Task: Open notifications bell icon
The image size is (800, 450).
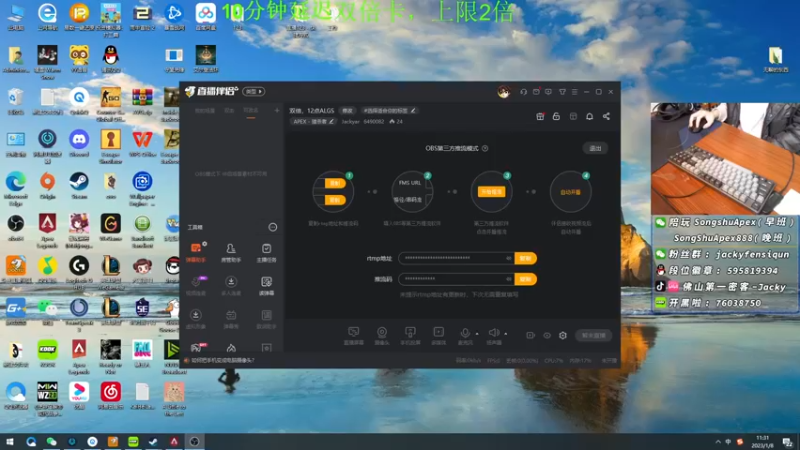Action: (589, 116)
